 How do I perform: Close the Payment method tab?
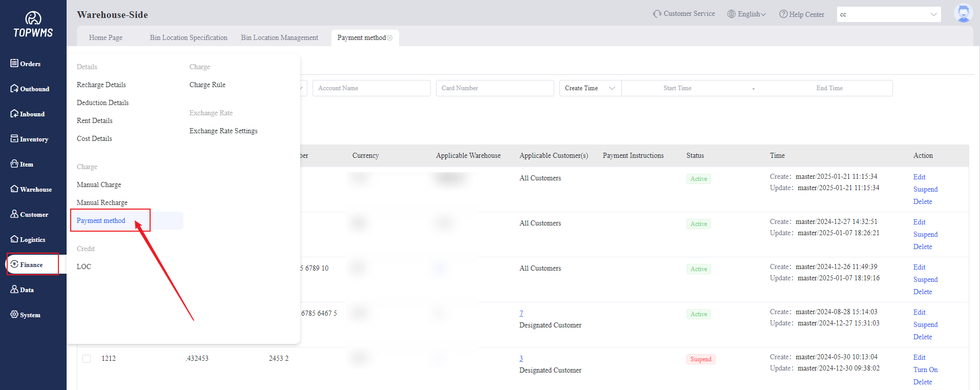point(390,38)
